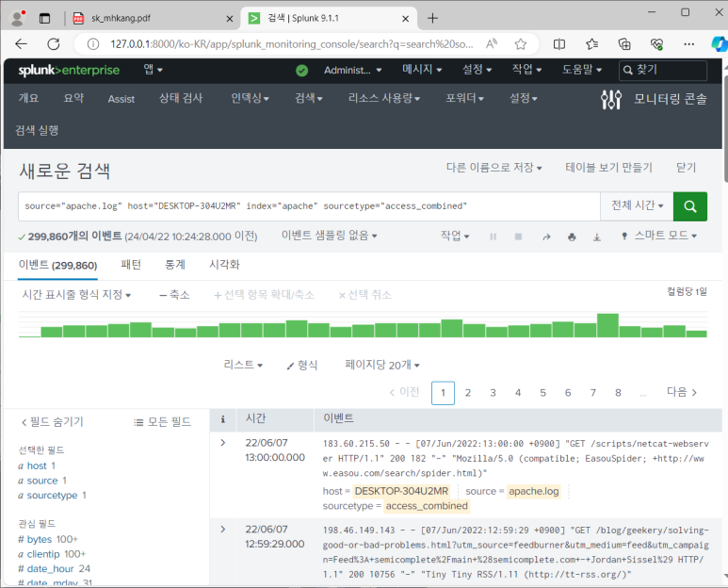This screenshot has width=728, height=588.
Task: Click the green search magnifier button
Action: point(690,206)
